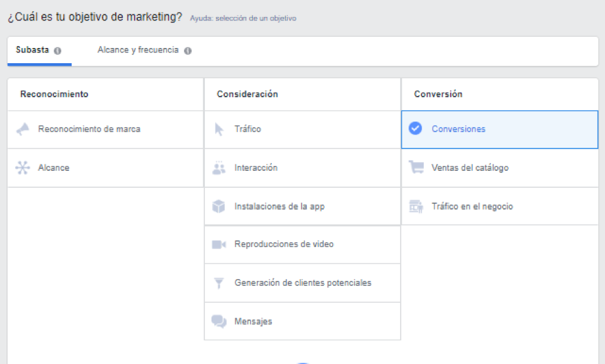
Task: Click the storefront icon for Tráfico en el negocio
Action: 416,206
